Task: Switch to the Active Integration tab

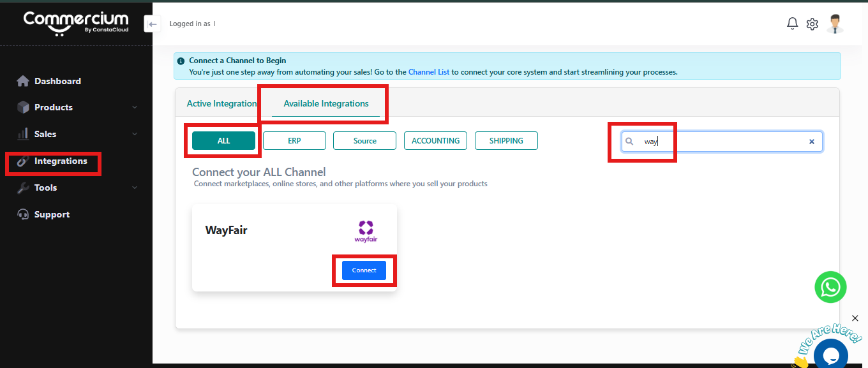Action: (221, 103)
